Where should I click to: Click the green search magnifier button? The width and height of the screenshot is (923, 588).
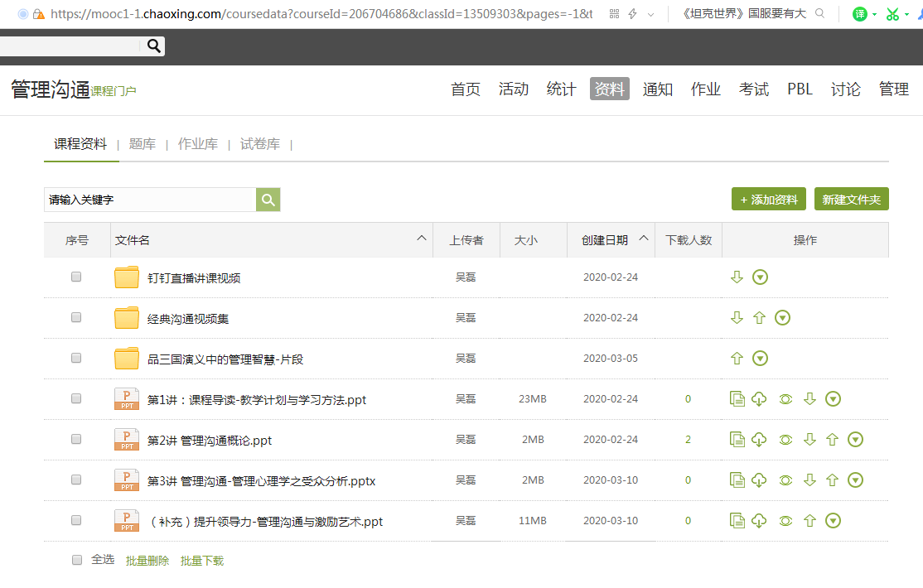268,200
